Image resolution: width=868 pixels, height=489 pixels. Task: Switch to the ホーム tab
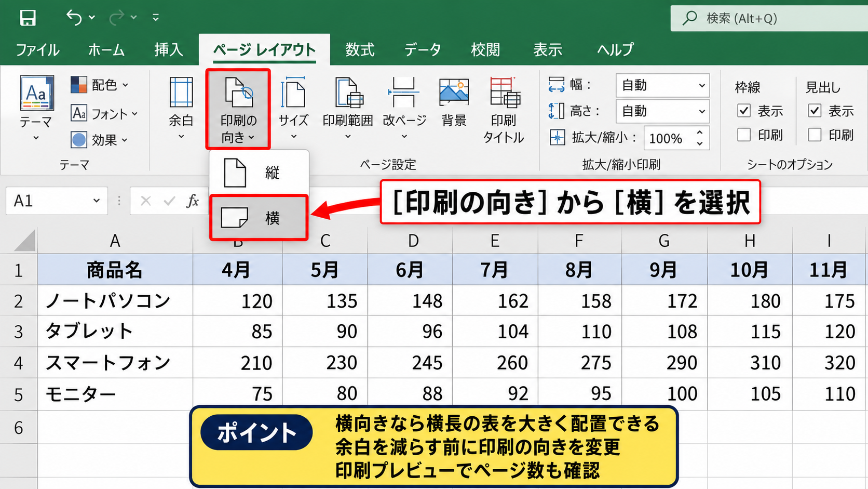(x=106, y=50)
